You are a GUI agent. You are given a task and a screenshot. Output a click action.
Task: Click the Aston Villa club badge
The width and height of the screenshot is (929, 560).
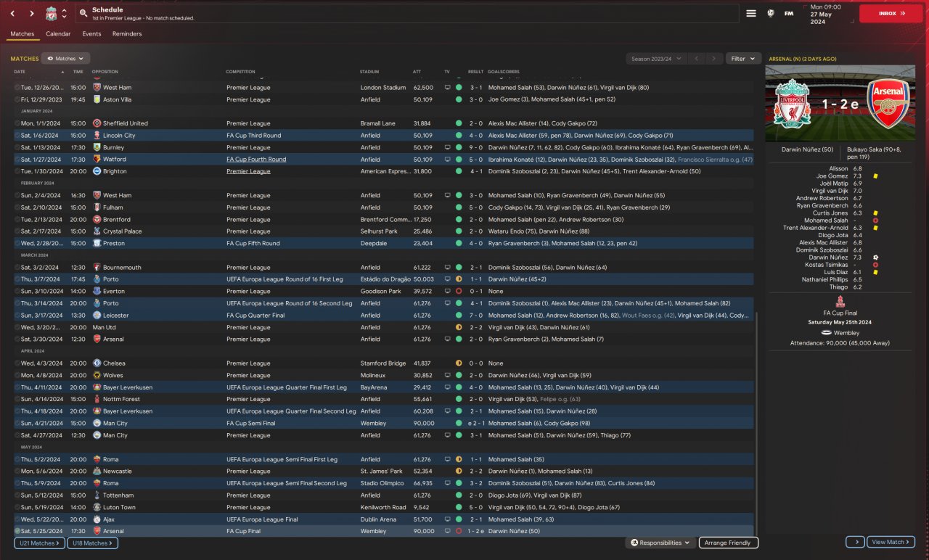coord(97,99)
